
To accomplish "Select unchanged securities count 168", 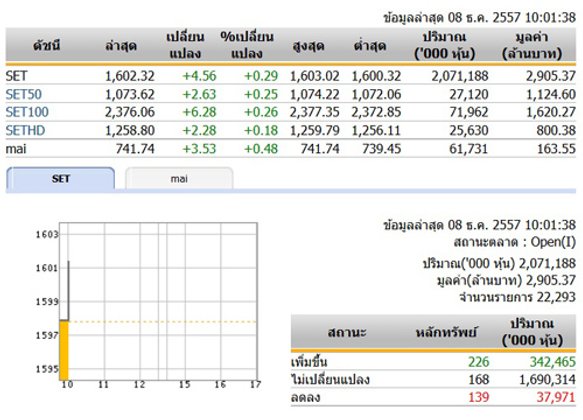I will click(x=479, y=379).
